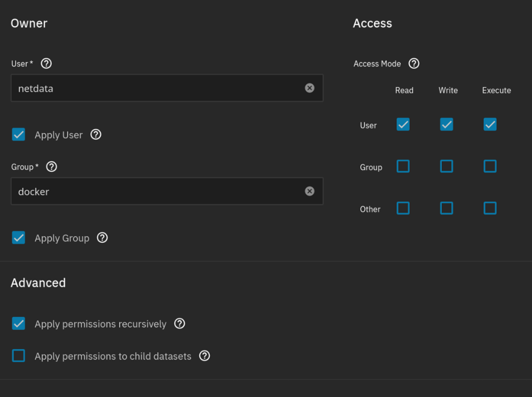Enable Apply permissions to child datasets
The height and width of the screenshot is (397, 532).
pyautogui.click(x=18, y=356)
